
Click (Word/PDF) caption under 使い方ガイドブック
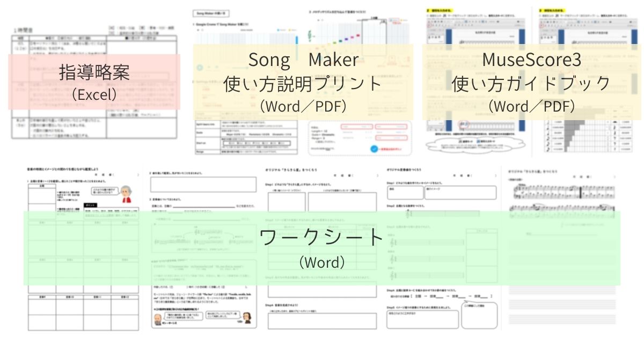532,106
